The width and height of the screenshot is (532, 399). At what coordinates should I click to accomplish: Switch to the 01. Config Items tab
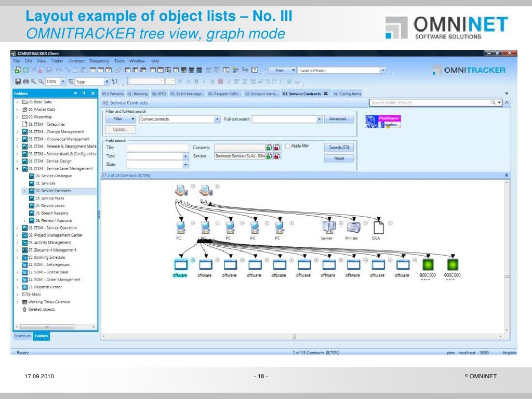pyautogui.click(x=347, y=94)
